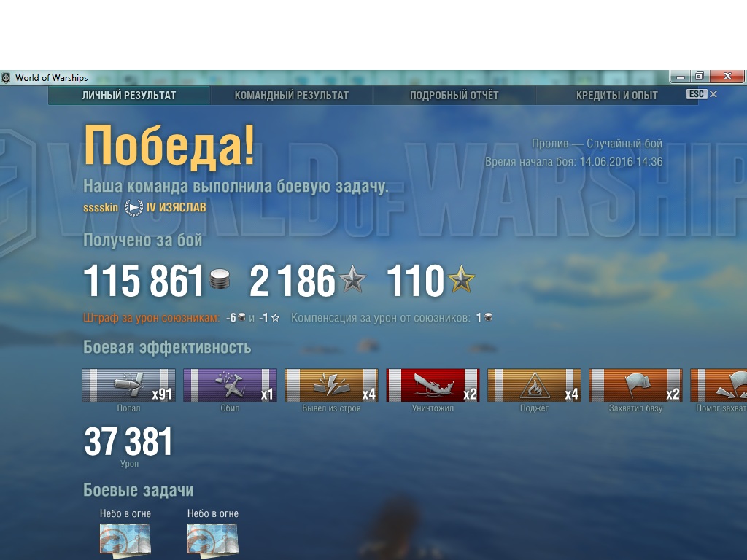747x560 pixels.
Task: Open the Командный результат tab
Action: [292, 96]
